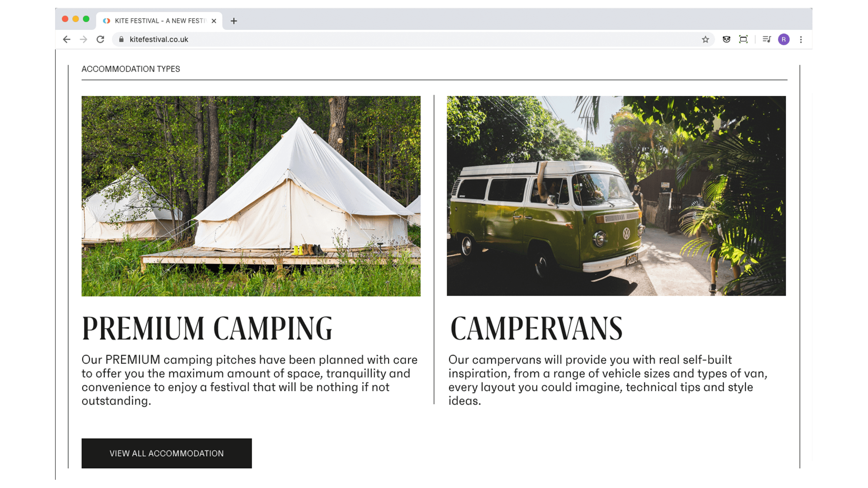
Task: Reload the Kite Festival page
Action: coord(100,39)
